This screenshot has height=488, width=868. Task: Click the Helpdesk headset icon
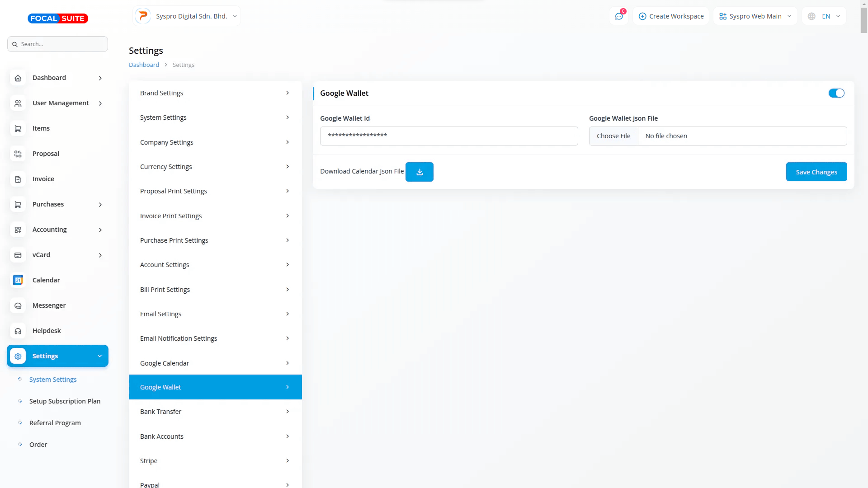(18, 331)
